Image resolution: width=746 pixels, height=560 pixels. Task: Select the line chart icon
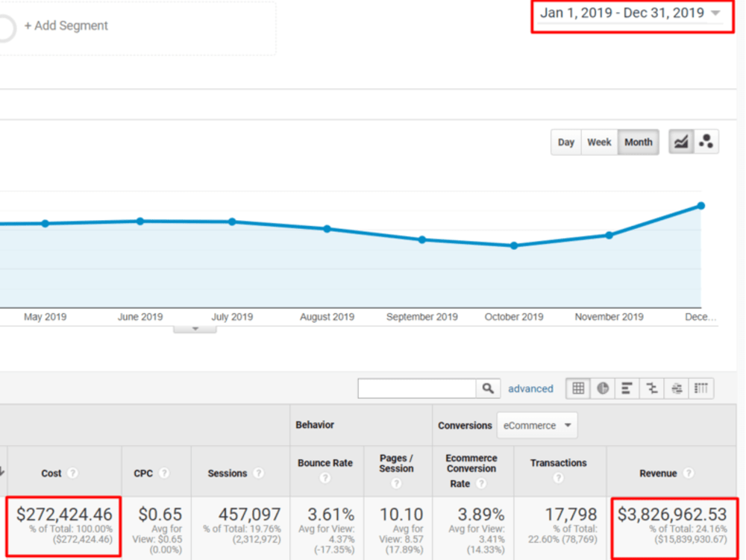681,142
